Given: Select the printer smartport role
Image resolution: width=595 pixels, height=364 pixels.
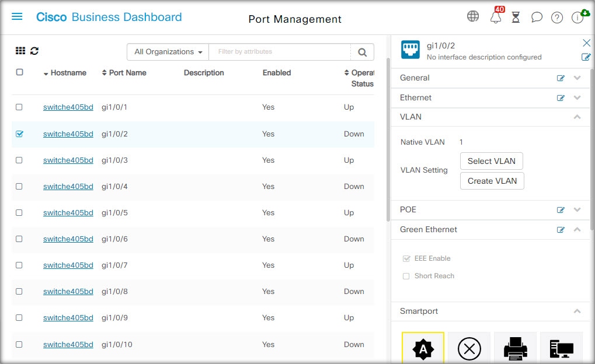Looking at the screenshot, I should [516, 349].
